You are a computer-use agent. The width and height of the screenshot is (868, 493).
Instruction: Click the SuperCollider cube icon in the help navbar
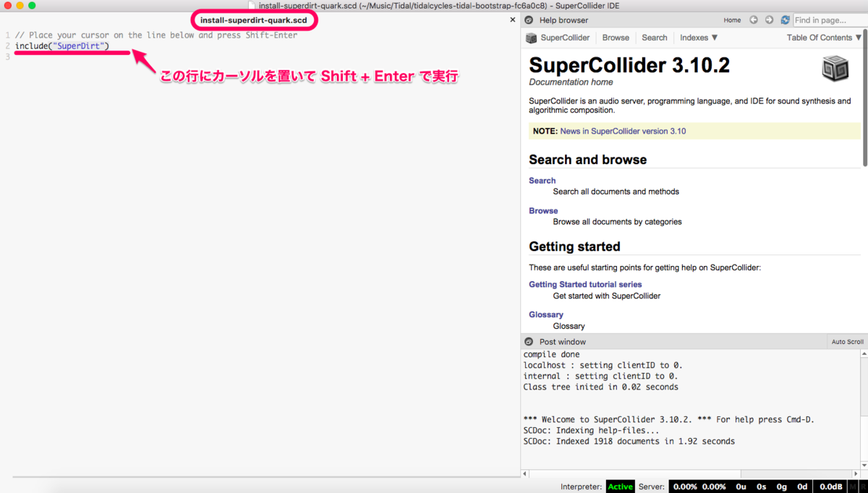coord(531,38)
